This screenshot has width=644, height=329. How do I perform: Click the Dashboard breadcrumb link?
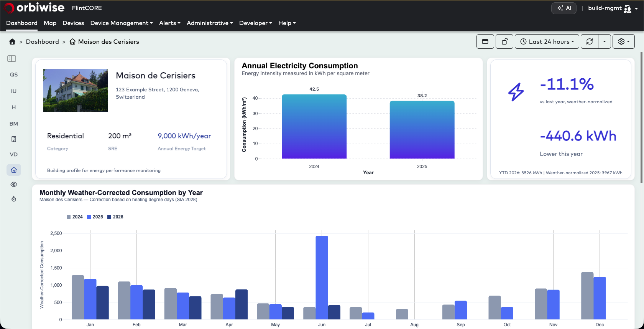(x=43, y=42)
